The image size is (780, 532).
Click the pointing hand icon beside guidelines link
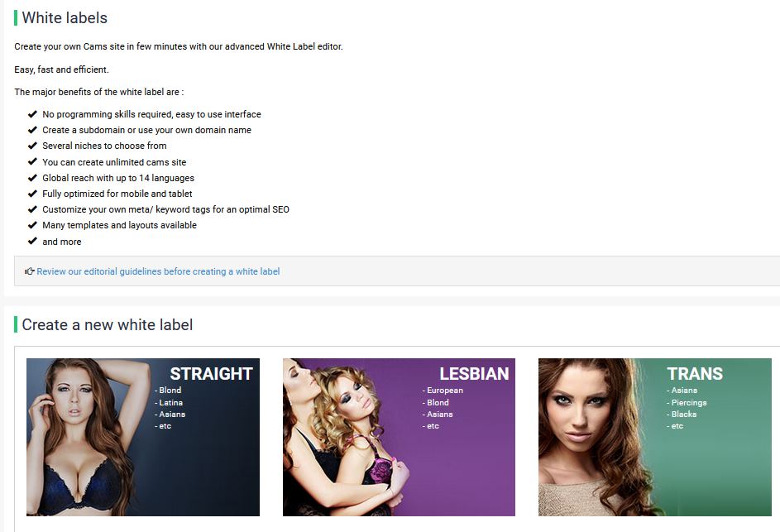click(x=29, y=271)
